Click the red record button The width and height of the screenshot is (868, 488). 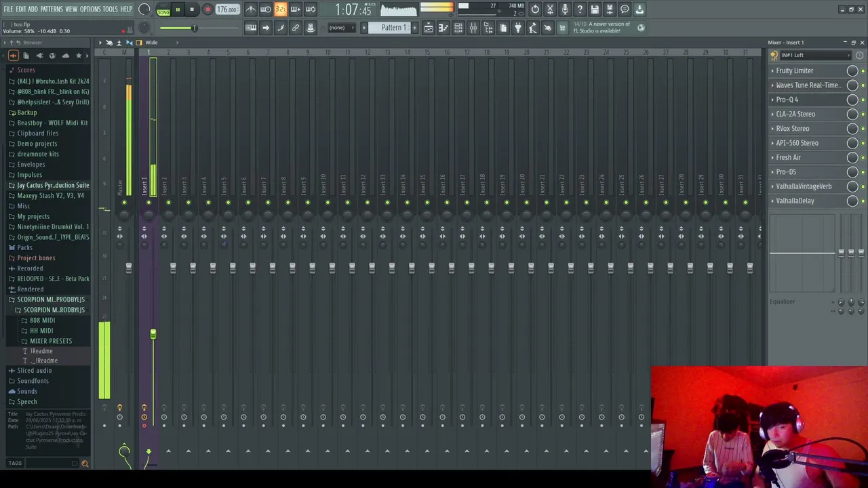208,9
